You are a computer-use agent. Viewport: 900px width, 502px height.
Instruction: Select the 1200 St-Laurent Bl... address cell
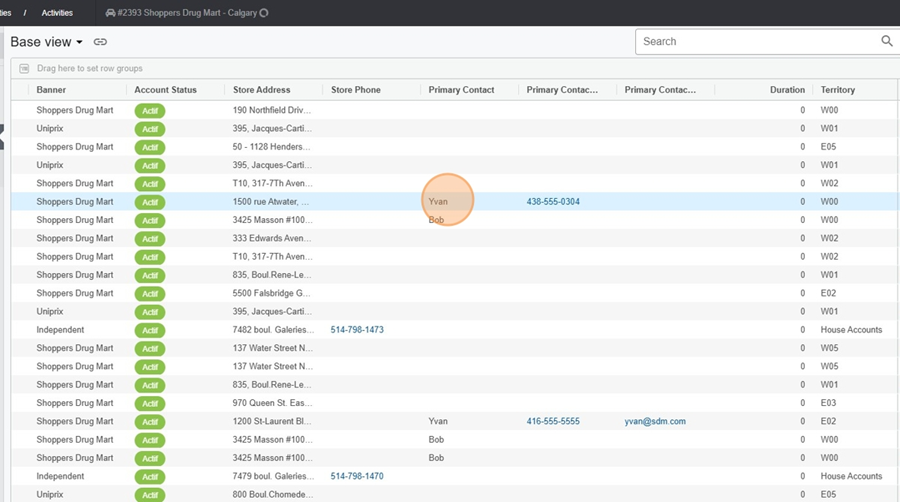point(271,421)
